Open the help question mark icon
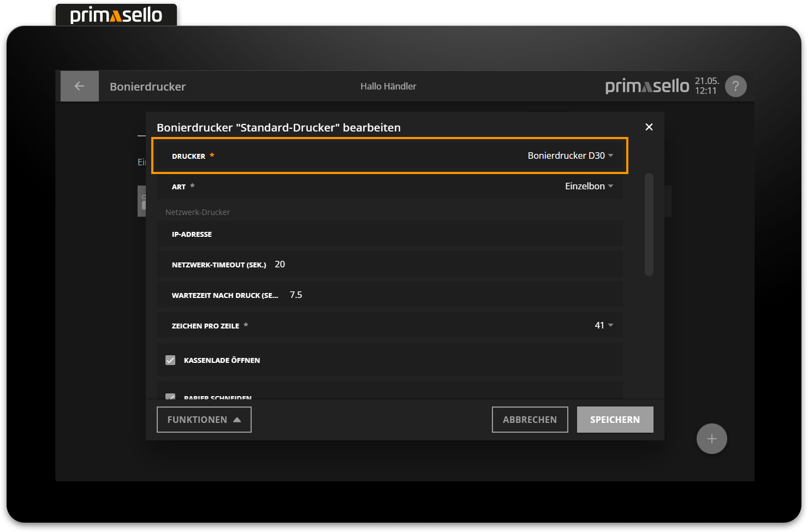The image size is (808, 532). click(x=735, y=86)
